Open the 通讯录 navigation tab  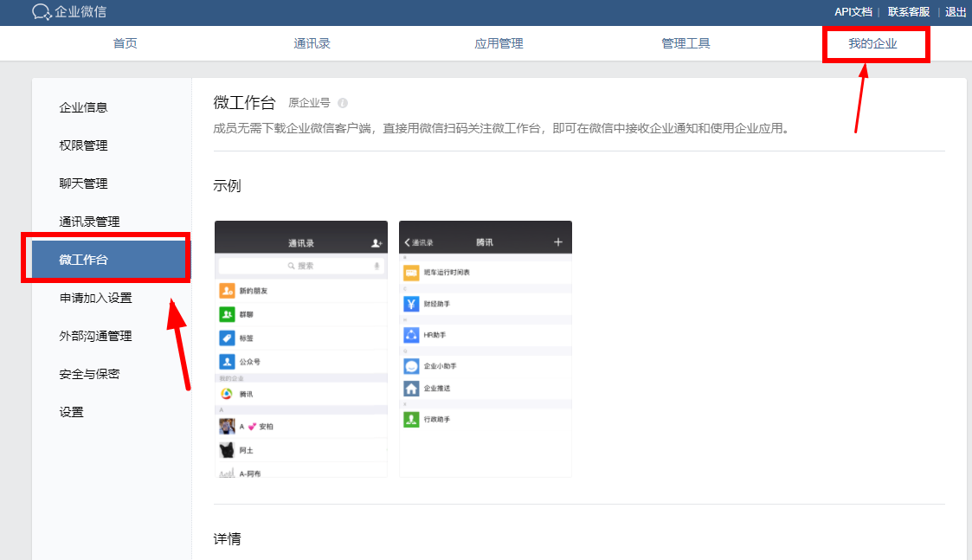pyautogui.click(x=312, y=43)
